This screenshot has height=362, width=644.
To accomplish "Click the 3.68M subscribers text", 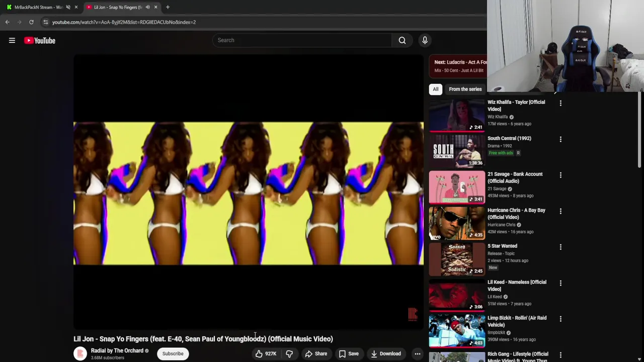I will pyautogui.click(x=108, y=358).
